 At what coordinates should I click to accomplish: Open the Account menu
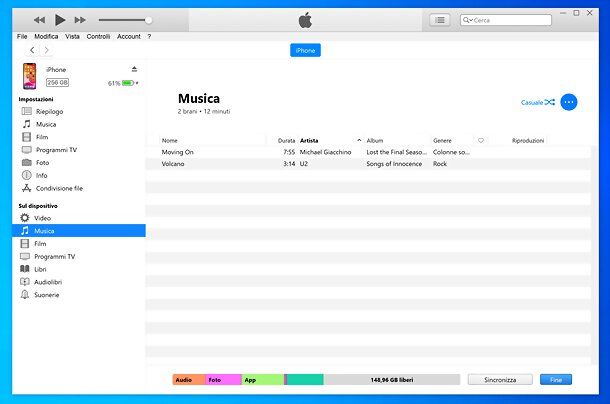coord(129,36)
